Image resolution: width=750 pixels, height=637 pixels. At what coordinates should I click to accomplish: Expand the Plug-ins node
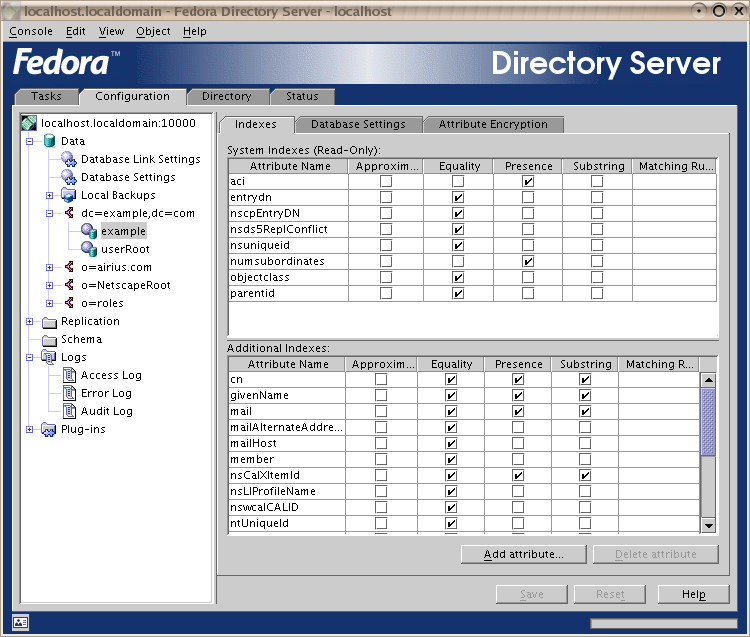coord(30,429)
